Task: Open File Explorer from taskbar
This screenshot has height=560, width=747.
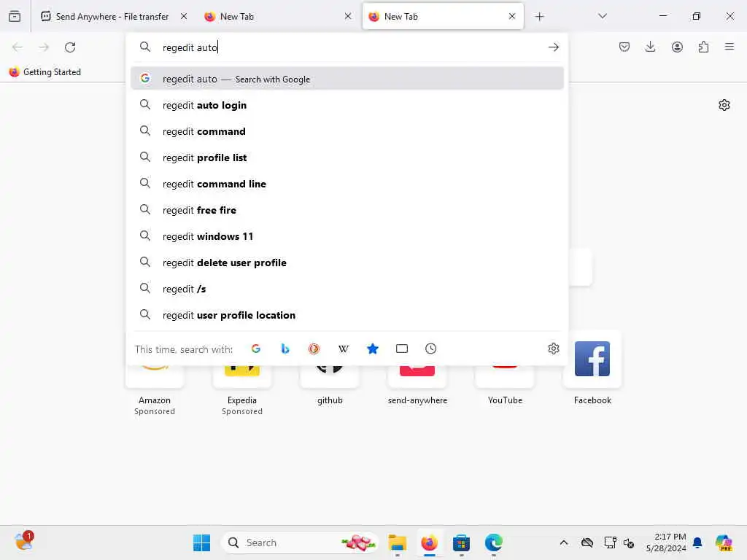Action: [397, 542]
